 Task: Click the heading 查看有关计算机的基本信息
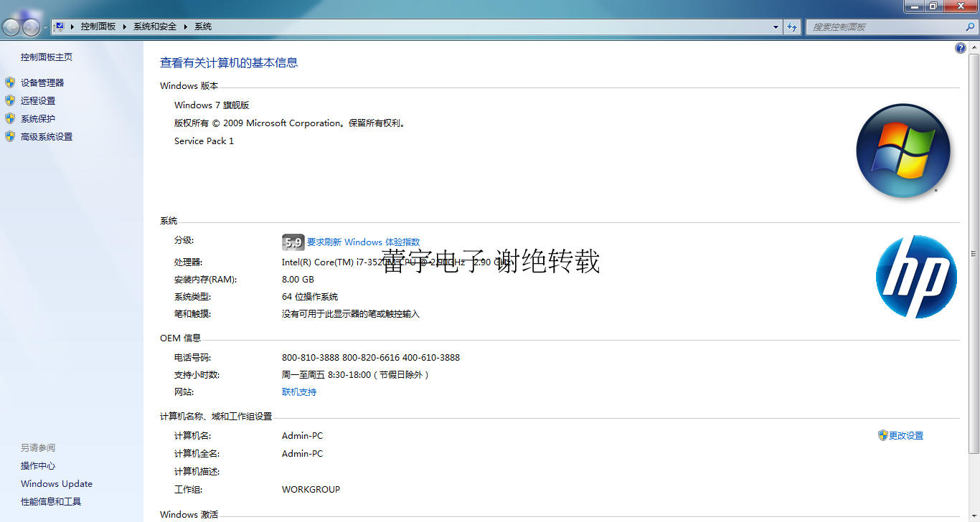pos(229,63)
